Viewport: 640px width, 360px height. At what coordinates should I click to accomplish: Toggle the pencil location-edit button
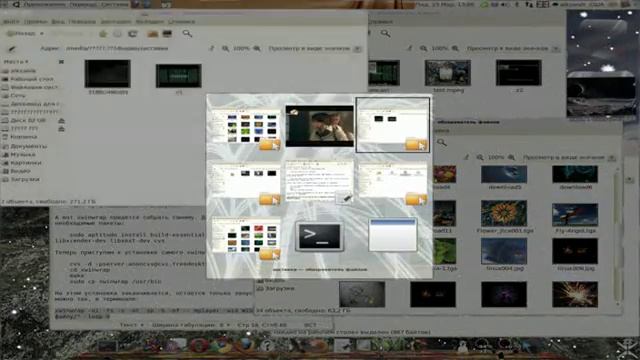point(12,49)
